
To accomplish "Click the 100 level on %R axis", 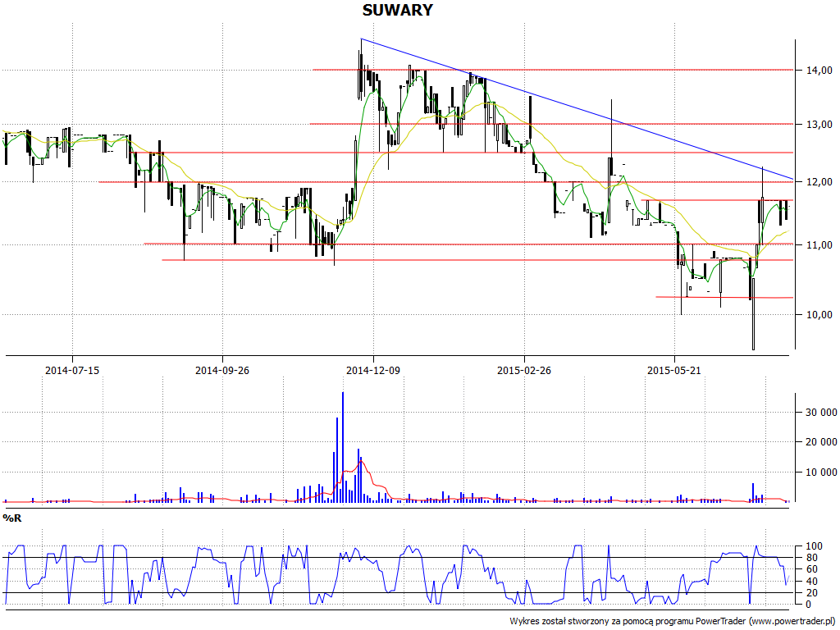I will (x=815, y=546).
